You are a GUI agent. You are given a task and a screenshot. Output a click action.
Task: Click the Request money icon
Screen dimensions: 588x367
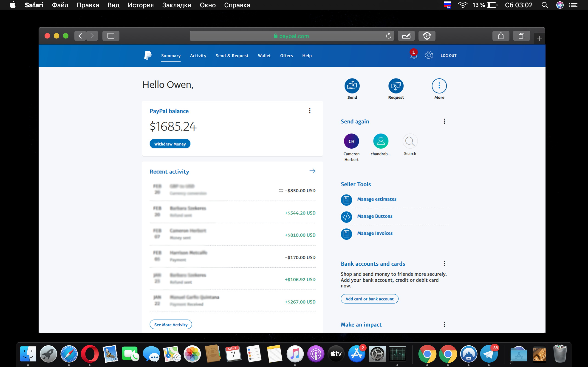coord(396,86)
